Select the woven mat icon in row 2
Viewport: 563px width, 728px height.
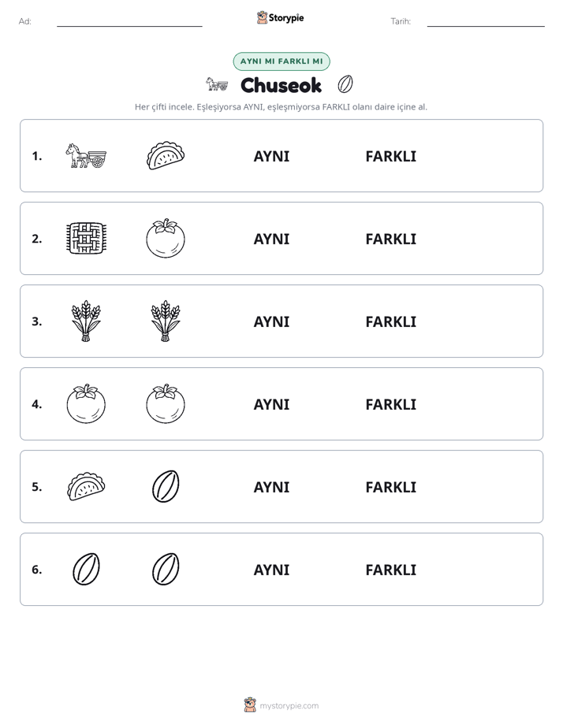point(86,238)
